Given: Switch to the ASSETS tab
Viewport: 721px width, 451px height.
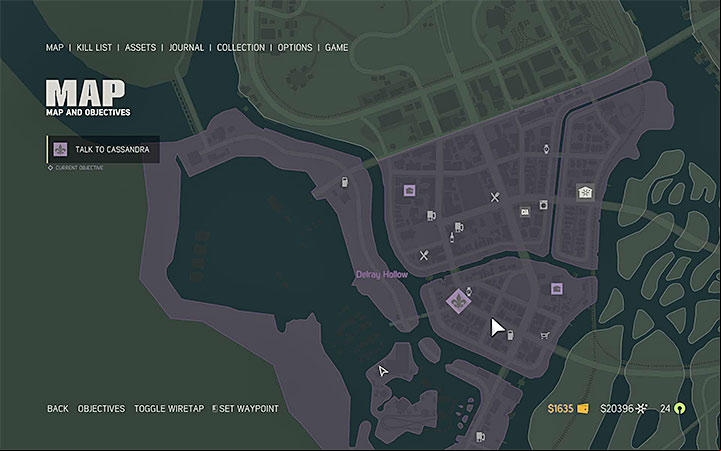Looking at the screenshot, I should pyautogui.click(x=140, y=47).
